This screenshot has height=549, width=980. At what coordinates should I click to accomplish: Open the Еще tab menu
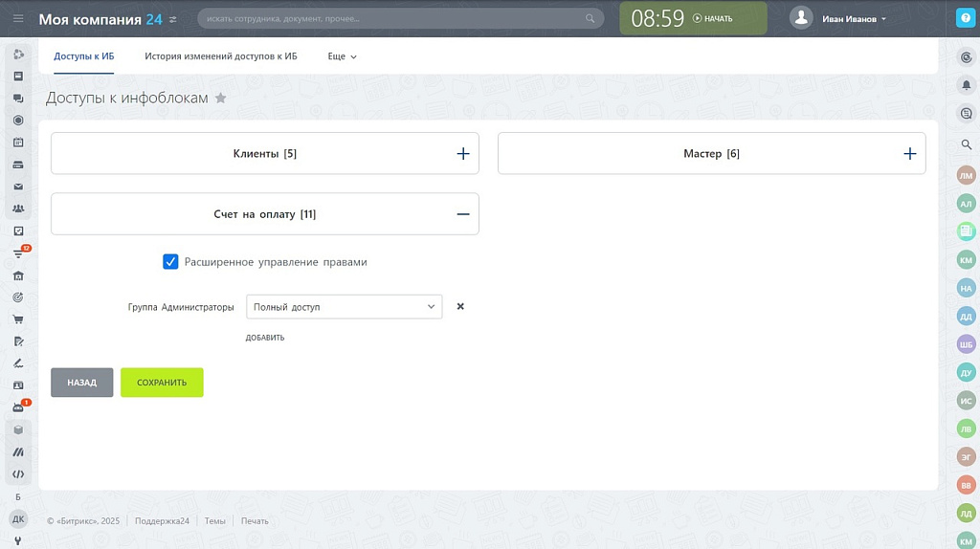pyautogui.click(x=342, y=56)
